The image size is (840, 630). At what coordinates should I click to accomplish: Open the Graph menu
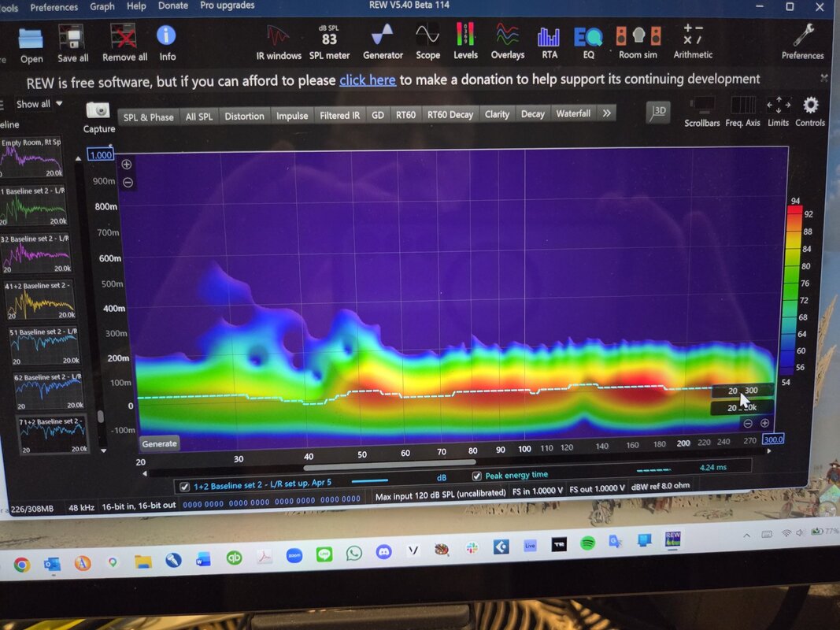coord(102,6)
